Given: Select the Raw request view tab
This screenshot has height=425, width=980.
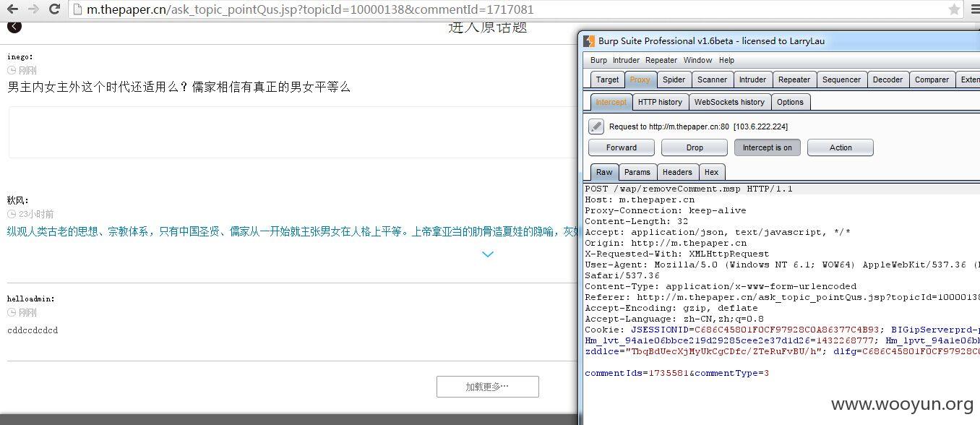Looking at the screenshot, I should pos(604,172).
